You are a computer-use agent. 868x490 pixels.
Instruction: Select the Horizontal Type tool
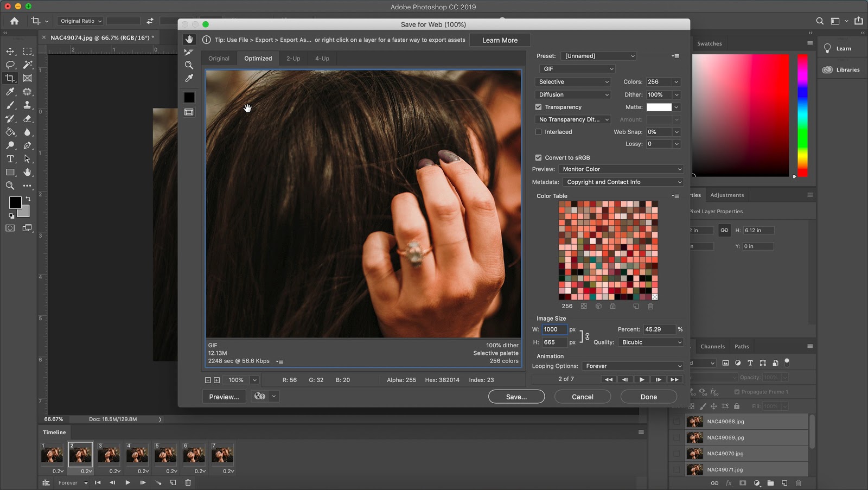(10, 159)
